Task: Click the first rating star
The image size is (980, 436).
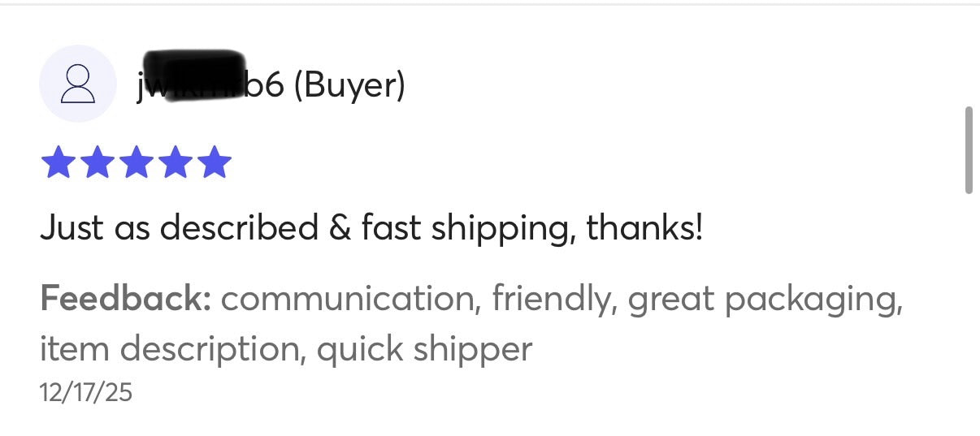Action: (x=56, y=162)
